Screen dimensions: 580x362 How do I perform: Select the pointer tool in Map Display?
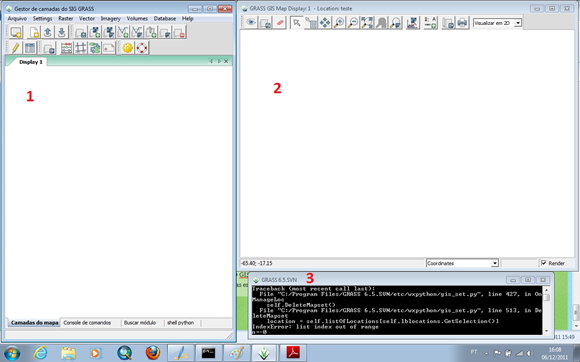[297, 23]
